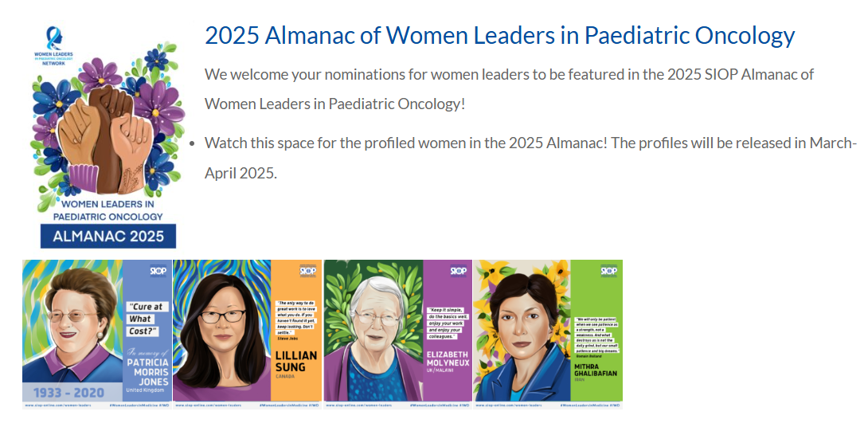Open the Lillian Sung profile card
Image resolution: width=868 pixels, height=435 pixels.
pyautogui.click(x=247, y=333)
